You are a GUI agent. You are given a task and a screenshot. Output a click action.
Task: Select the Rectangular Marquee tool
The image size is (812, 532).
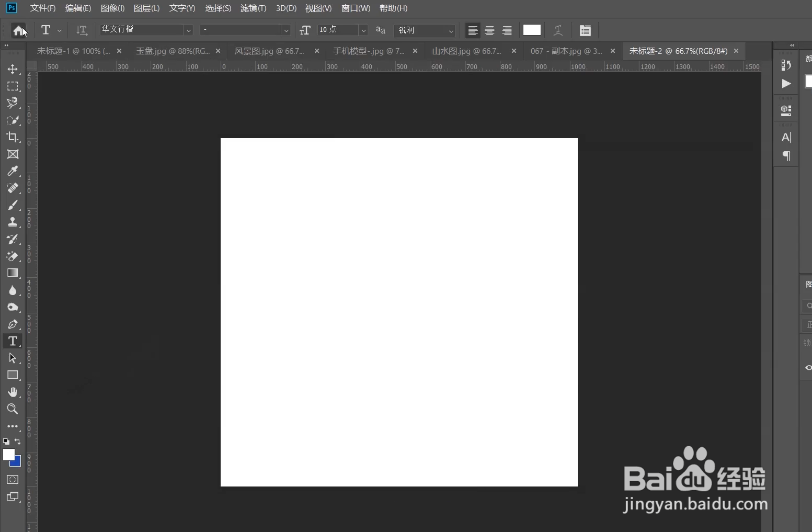(13, 86)
